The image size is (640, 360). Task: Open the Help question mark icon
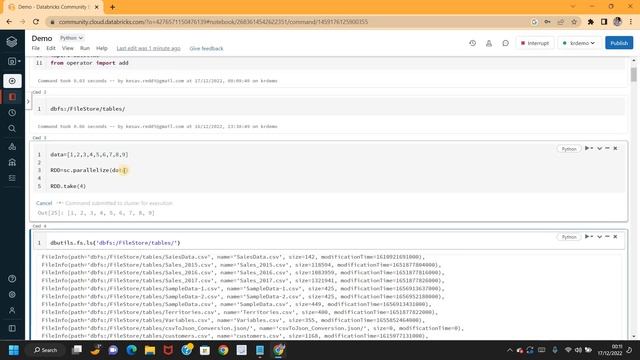pos(12,279)
